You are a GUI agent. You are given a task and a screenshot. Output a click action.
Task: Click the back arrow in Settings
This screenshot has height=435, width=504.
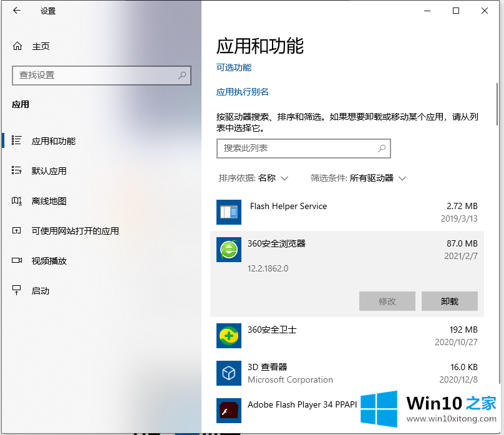coord(17,11)
